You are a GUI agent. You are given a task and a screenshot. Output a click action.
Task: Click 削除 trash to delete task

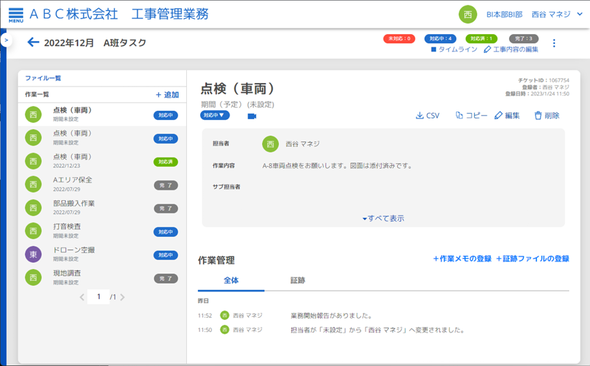coord(547,115)
